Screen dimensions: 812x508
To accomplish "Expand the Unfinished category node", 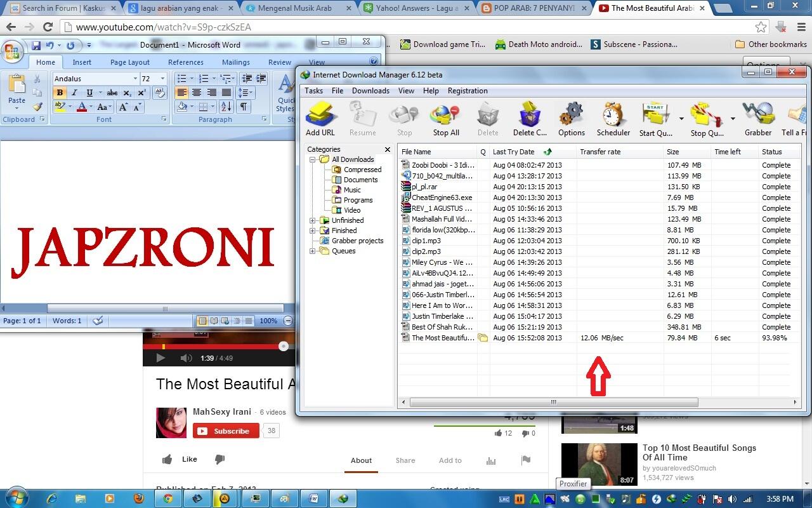I will (x=313, y=220).
